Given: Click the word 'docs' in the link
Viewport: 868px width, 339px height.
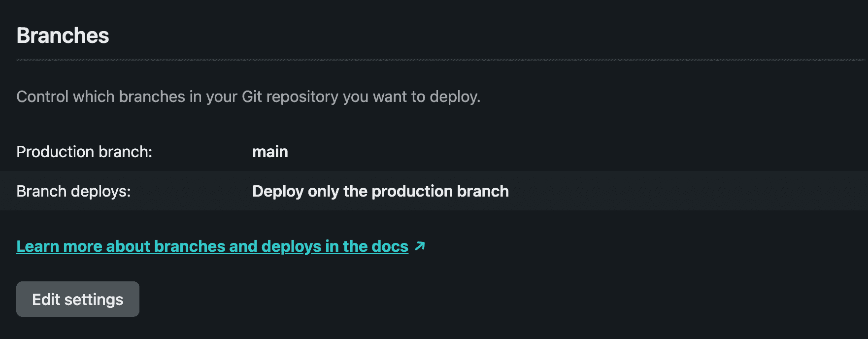Looking at the screenshot, I should point(390,246).
